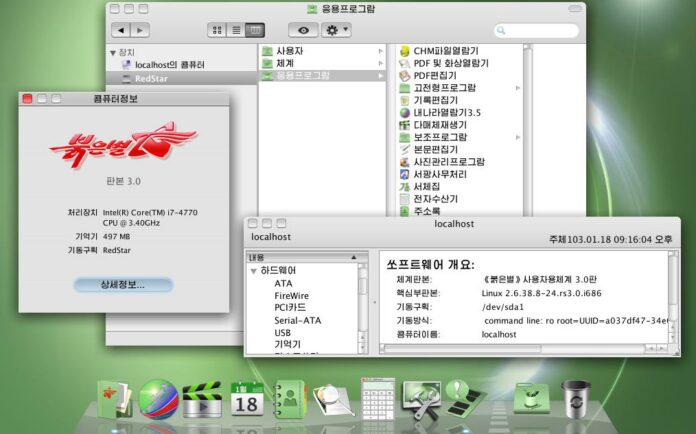Launch 내나라열람기3.5 browser
This screenshot has width=696, height=434.
pyautogui.click(x=447, y=113)
